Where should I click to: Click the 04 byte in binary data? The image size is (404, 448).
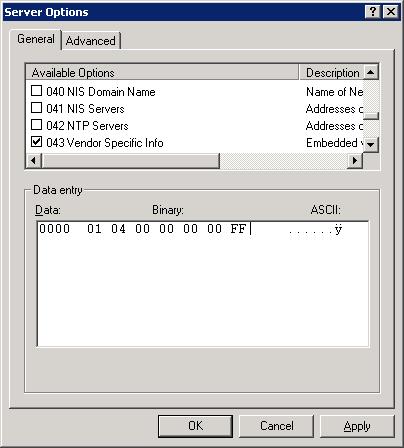pyautogui.click(x=118, y=229)
